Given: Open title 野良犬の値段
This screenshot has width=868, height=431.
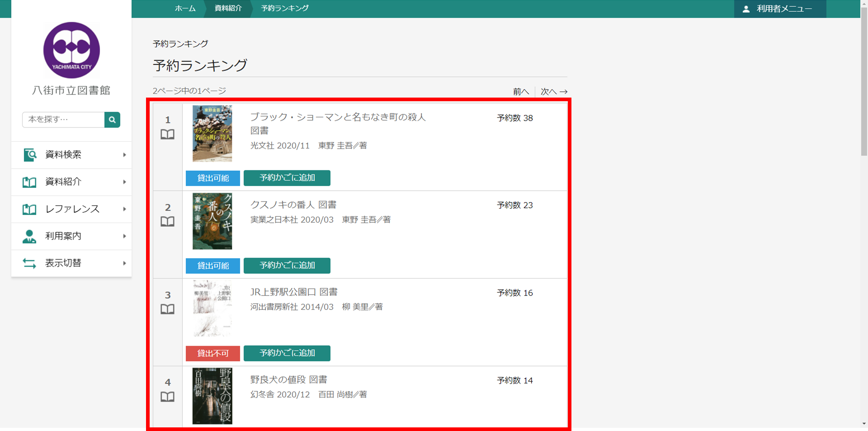Looking at the screenshot, I should coord(278,380).
